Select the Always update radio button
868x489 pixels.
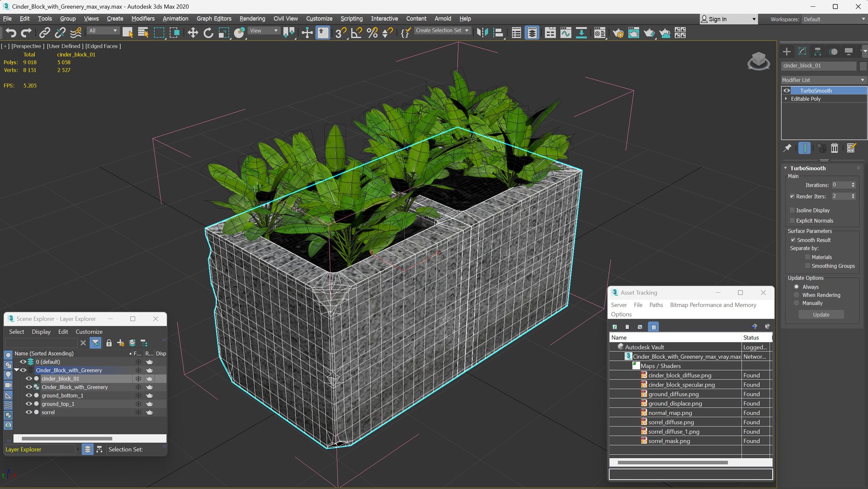click(x=797, y=287)
